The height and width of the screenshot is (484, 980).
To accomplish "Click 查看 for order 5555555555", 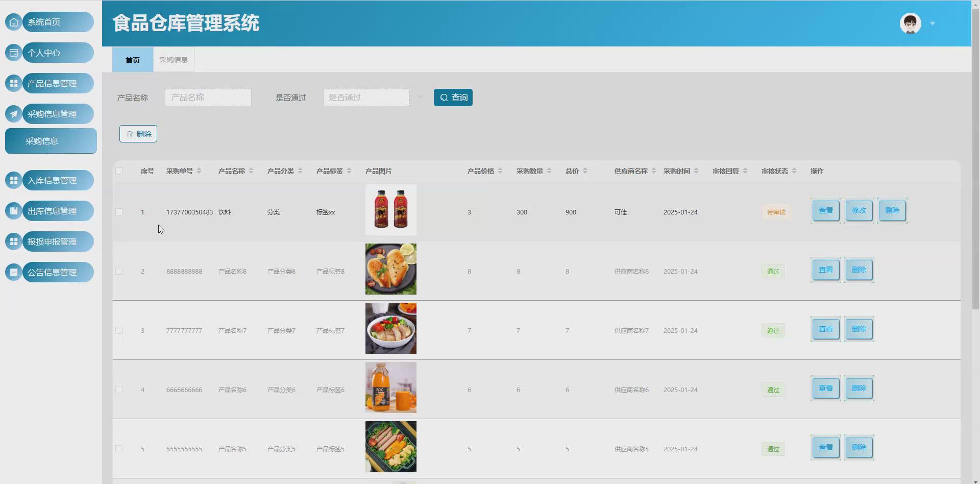I will point(826,447).
